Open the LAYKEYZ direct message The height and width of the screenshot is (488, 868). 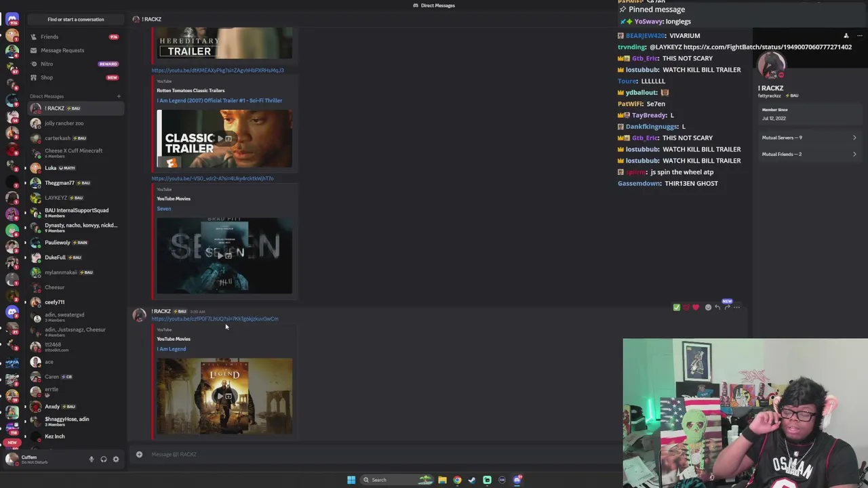[76, 198]
